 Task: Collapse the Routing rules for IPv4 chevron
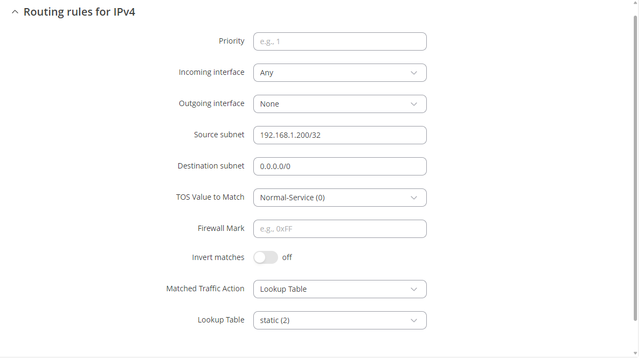(x=15, y=12)
